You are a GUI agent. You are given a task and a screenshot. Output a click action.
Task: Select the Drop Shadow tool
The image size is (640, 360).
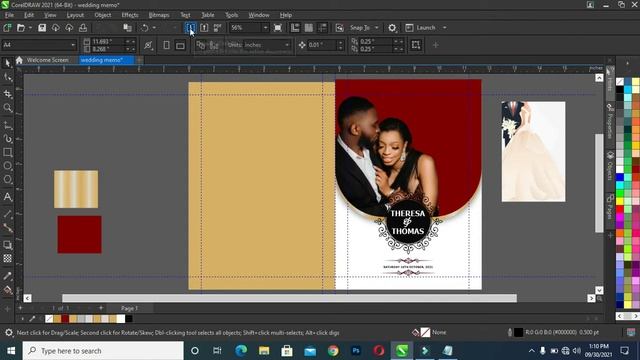(x=7, y=245)
